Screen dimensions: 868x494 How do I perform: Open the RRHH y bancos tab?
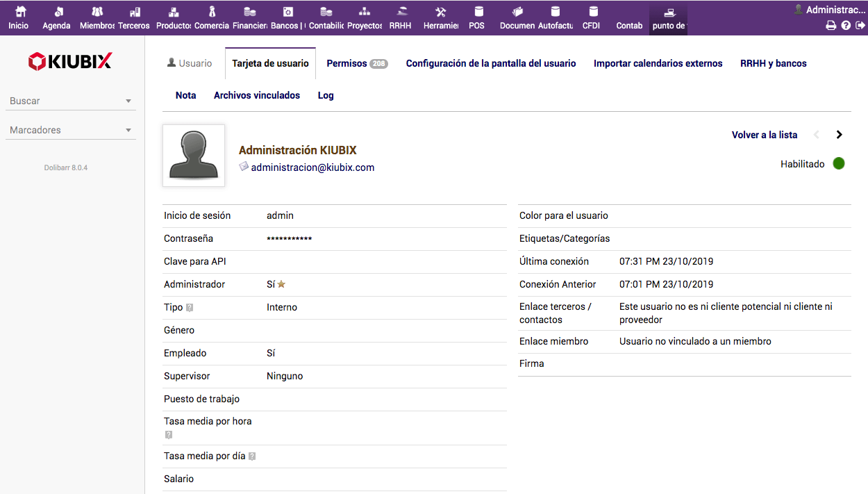(773, 63)
